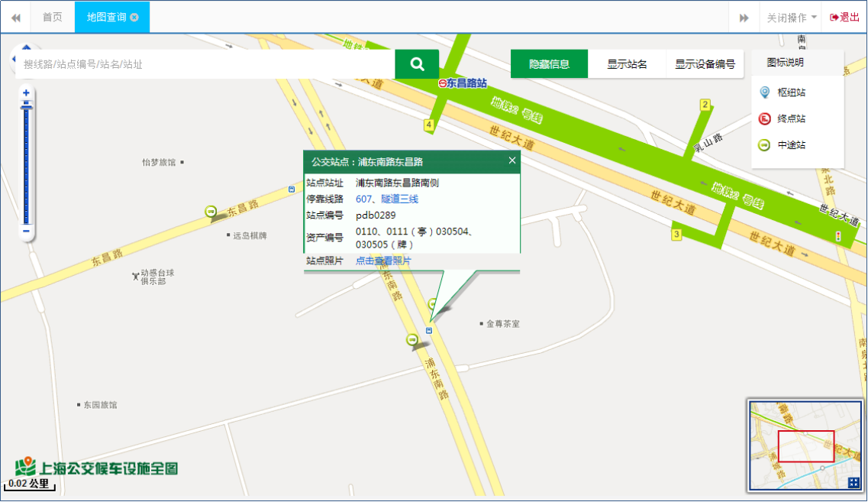This screenshot has width=868, height=502.
Task: Click the zoom in plus button
Action: point(26,93)
